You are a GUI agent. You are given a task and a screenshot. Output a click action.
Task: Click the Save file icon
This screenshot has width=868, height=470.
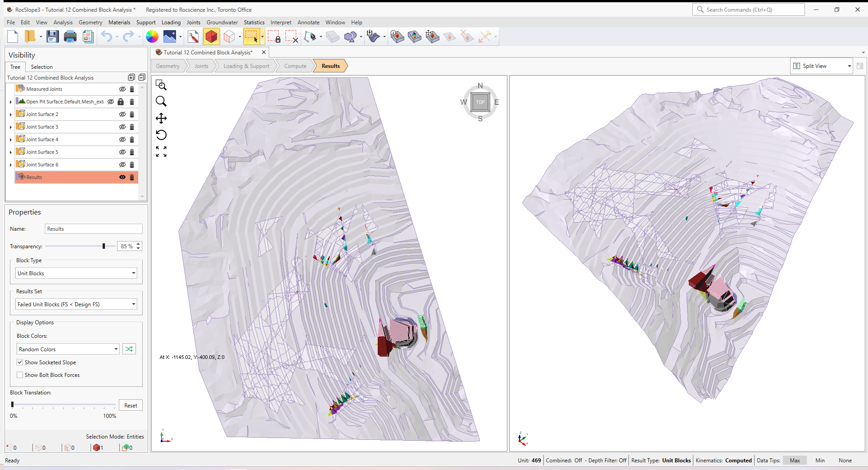tap(52, 37)
